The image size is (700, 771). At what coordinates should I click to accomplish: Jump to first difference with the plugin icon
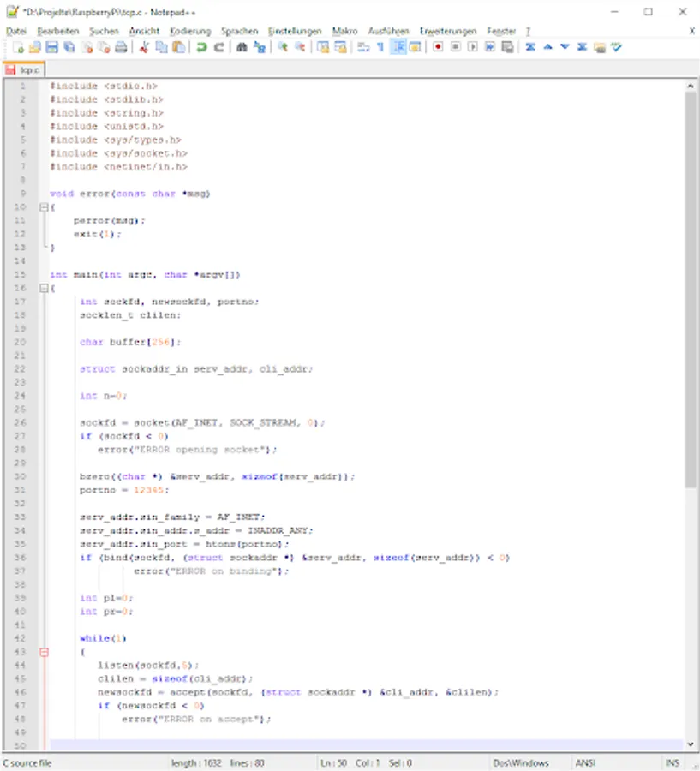tap(530, 47)
